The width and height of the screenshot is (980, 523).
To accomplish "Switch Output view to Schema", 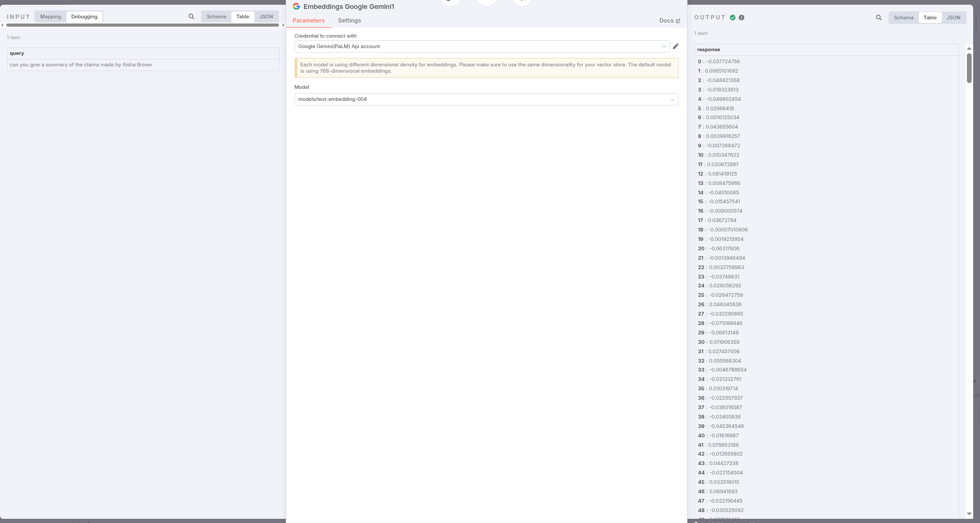I will point(903,18).
